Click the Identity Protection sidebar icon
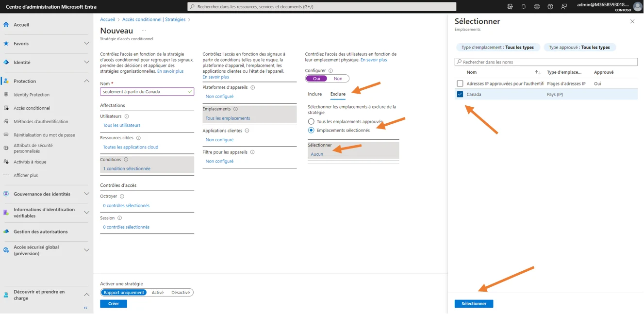Viewport: 644px width, 314px height. point(6,95)
